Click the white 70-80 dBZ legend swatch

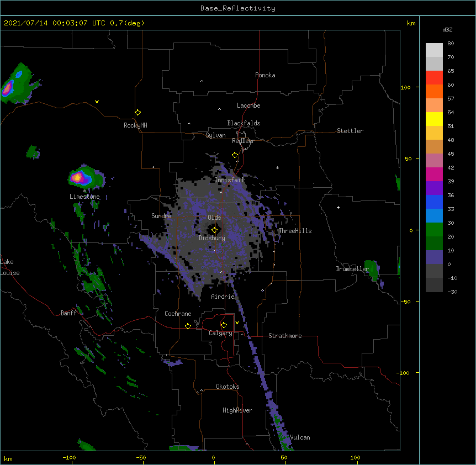(x=434, y=50)
